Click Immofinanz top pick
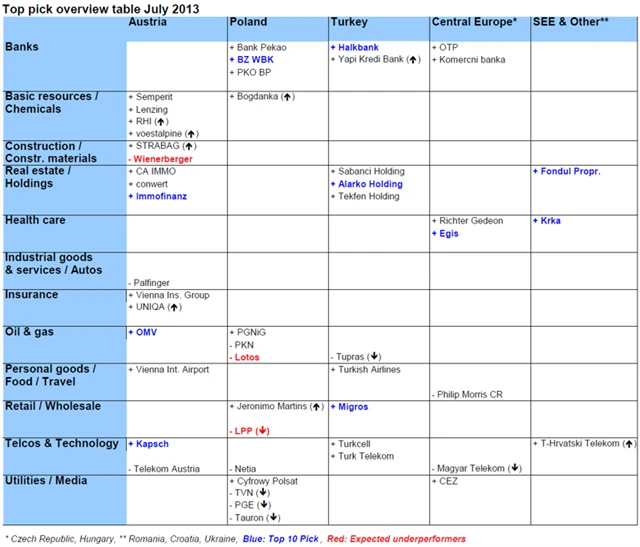 (x=158, y=196)
